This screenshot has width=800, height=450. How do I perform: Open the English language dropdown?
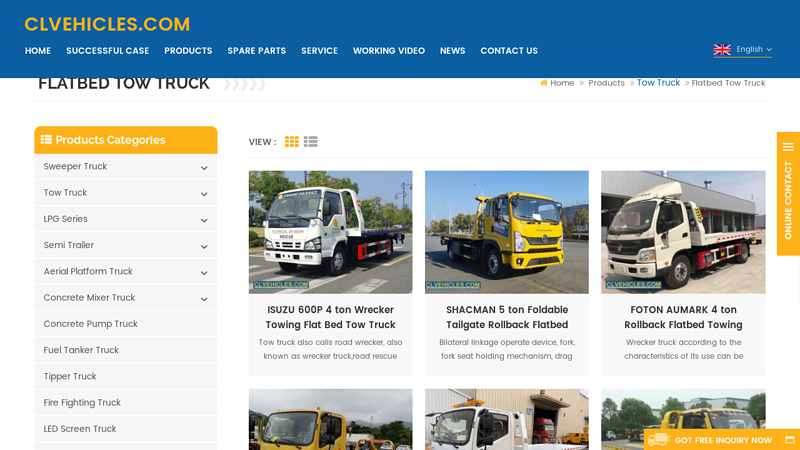753,50
